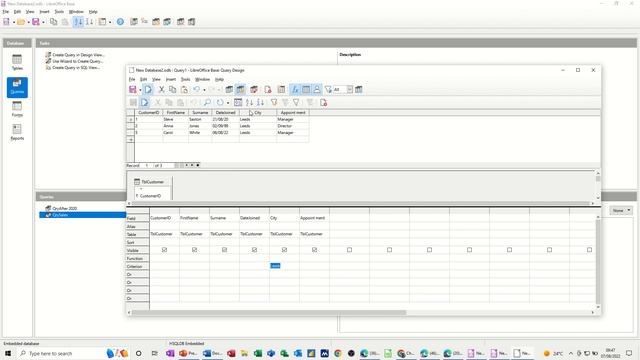
Task: Click Copy icon in main Base toolbar
Action: (x=53, y=22)
